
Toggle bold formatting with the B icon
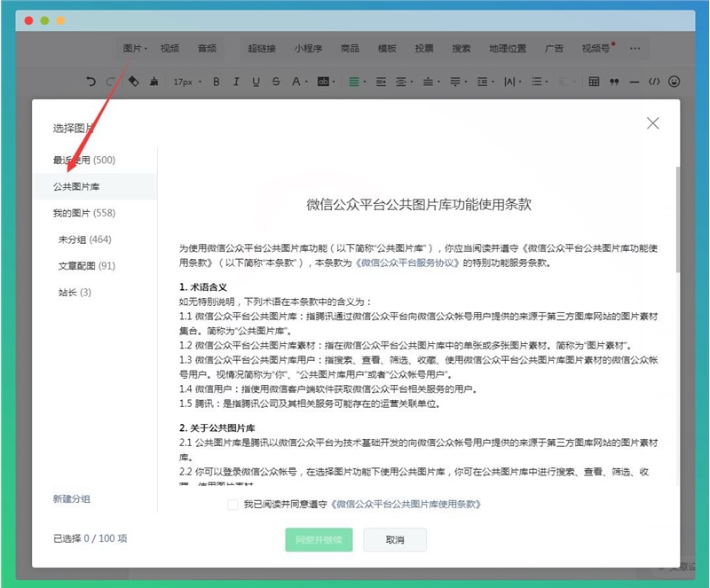[217, 82]
